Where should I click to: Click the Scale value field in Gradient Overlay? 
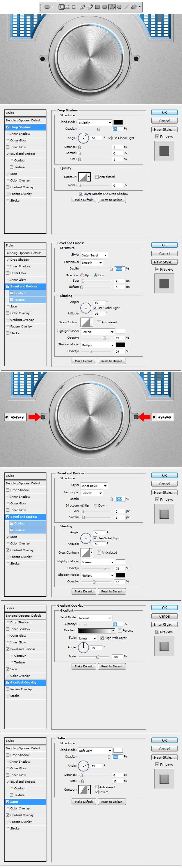[x=117, y=657]
